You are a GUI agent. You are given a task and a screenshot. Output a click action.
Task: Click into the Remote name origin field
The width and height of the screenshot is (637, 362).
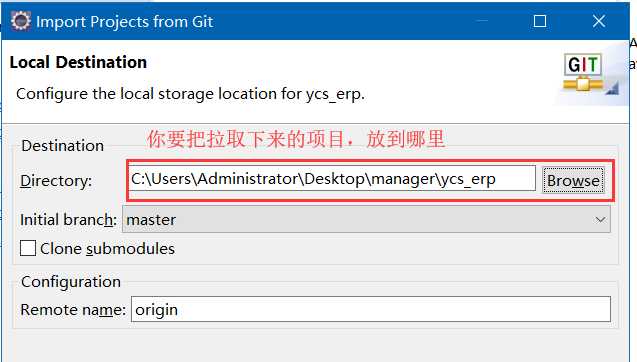370,310
